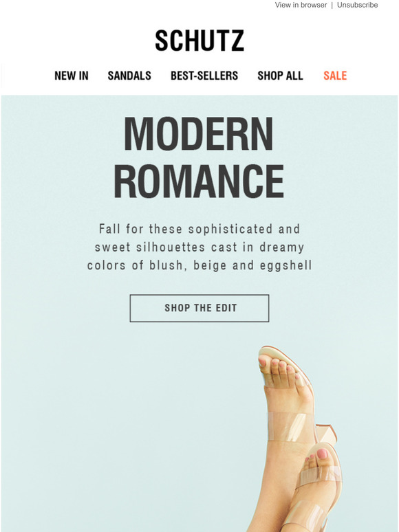Select the SANDALS navigation item
The width and height of the screenshot is (399, 532).
pos(129,76)
